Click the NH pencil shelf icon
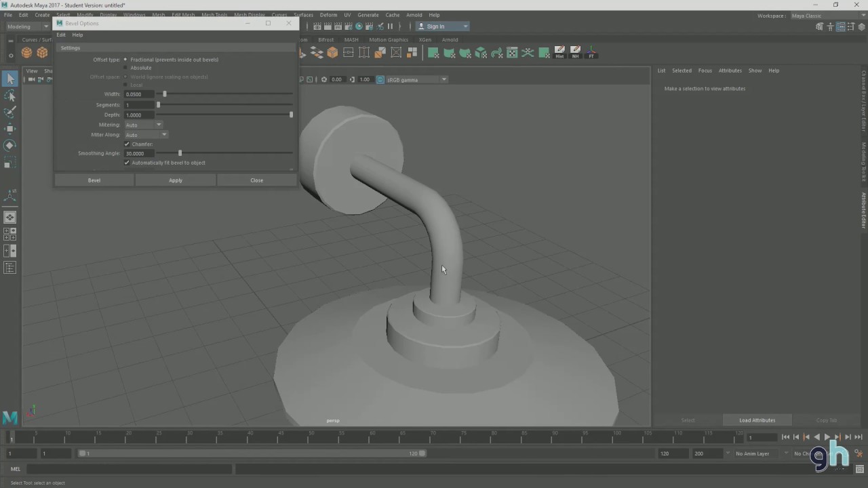The image size is (868, 488). coord(576,52)
